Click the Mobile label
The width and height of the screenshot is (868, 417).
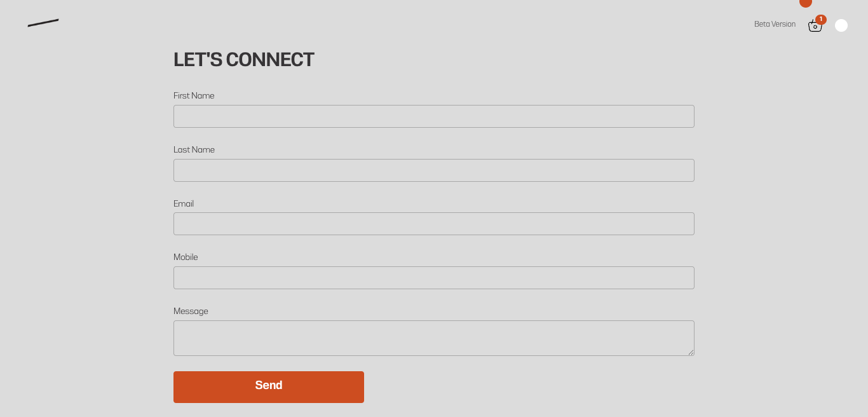(186, 257)
